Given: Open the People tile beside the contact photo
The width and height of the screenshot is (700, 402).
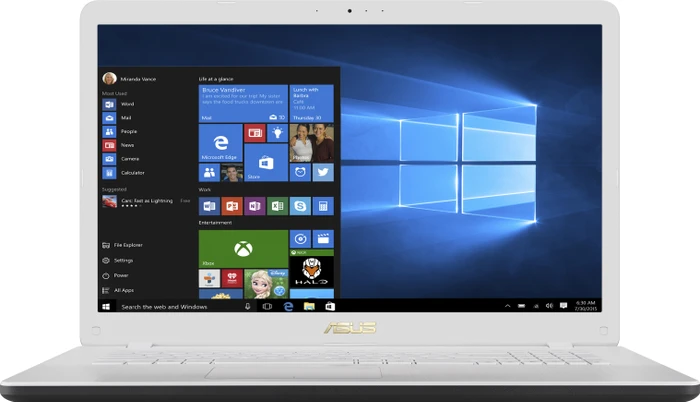Looking at the screenshot, I should tap(209, 172).
